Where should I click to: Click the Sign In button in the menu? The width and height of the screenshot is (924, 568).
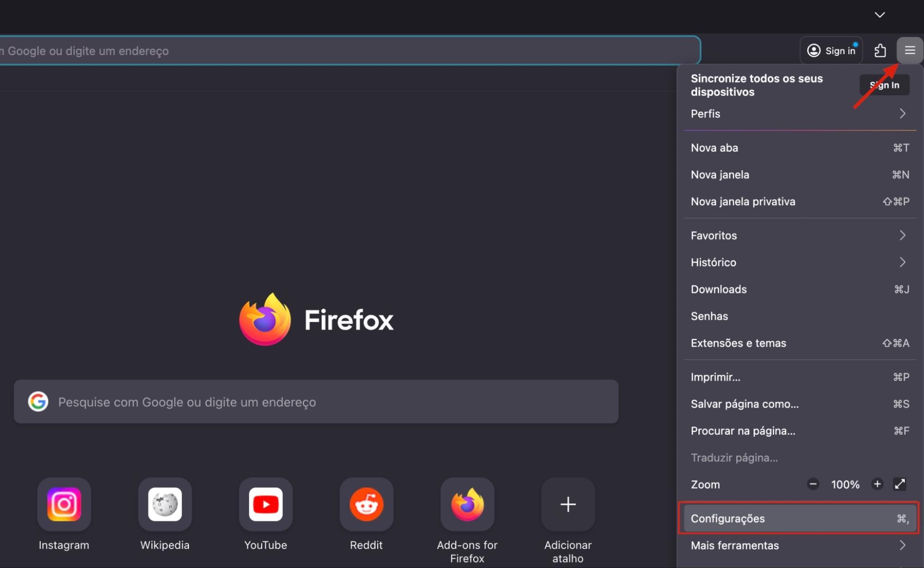(x=884, y=85)
